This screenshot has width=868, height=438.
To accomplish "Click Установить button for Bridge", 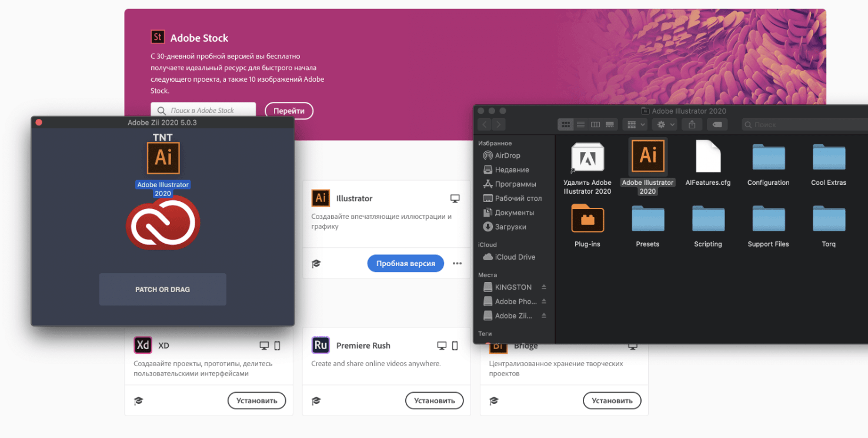I will [x=612, y=401].
